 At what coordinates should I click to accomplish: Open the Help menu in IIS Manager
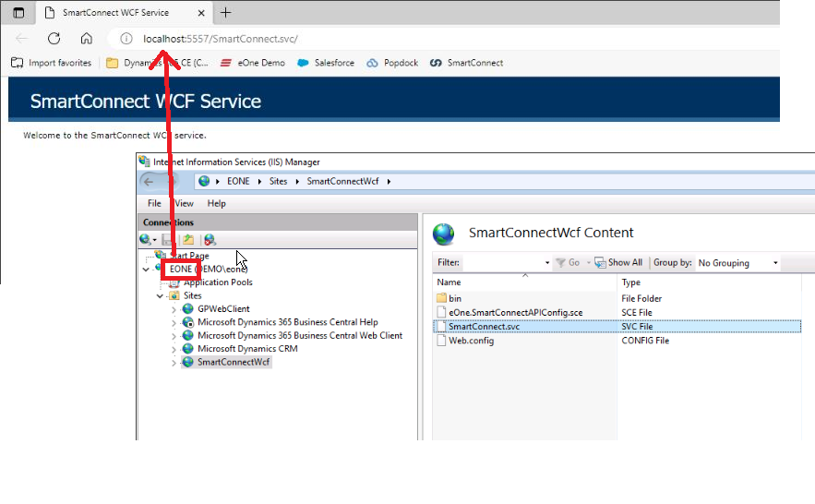[216, 203]
